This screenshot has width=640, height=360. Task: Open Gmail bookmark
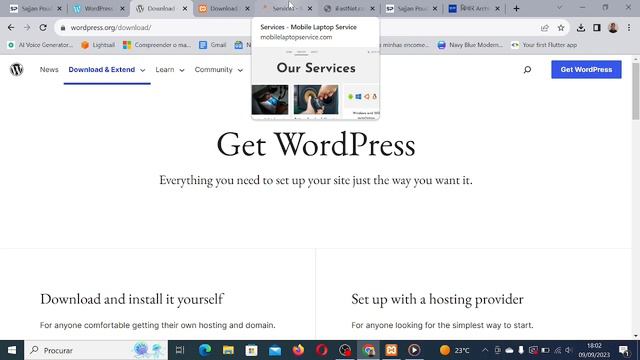point(213,45)
